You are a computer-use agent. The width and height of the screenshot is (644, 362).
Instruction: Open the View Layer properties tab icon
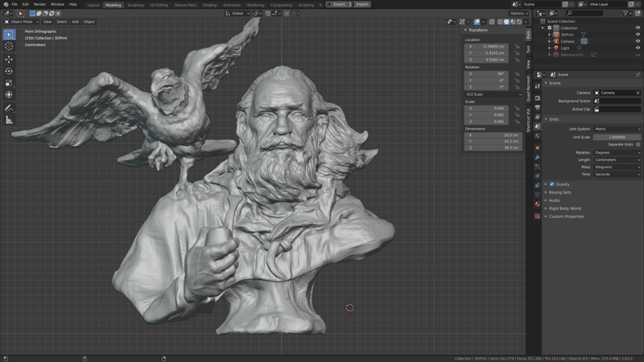(x=538, y=117)
